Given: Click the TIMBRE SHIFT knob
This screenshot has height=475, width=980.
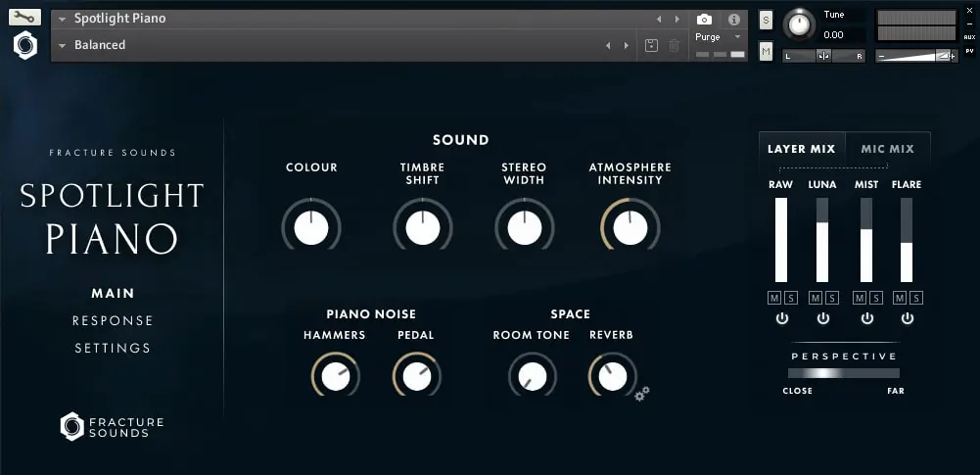Looking at the screenshot, I should 423,227.
